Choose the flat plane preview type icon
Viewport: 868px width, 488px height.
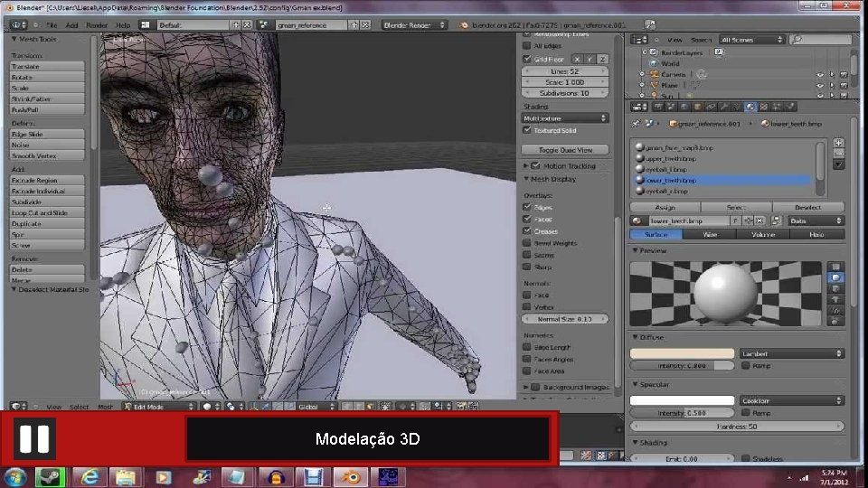point(835,267)
